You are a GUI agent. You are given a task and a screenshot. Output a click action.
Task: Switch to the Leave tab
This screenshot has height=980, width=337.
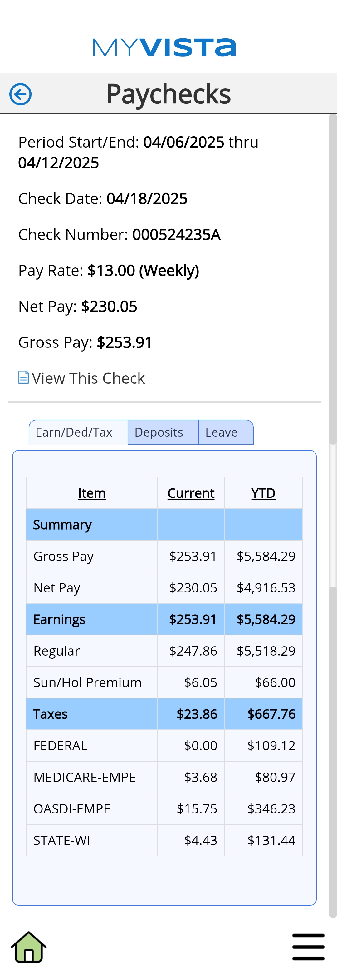[226, 432]
